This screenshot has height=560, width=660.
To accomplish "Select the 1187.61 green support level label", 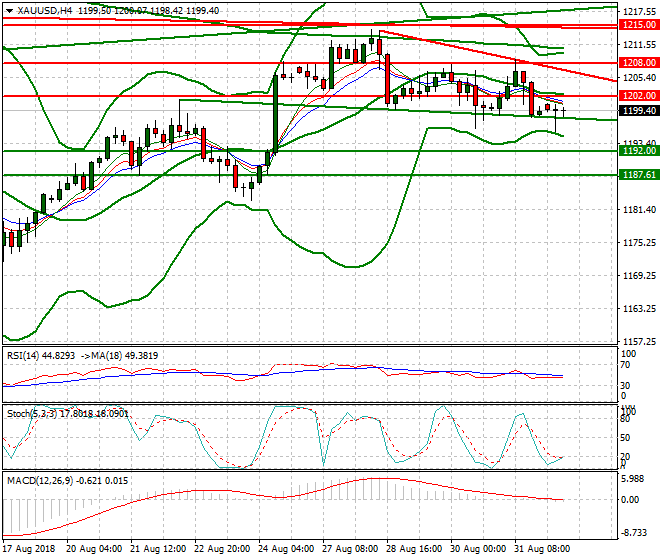I will pyautogui.click(x=639, y=175).
